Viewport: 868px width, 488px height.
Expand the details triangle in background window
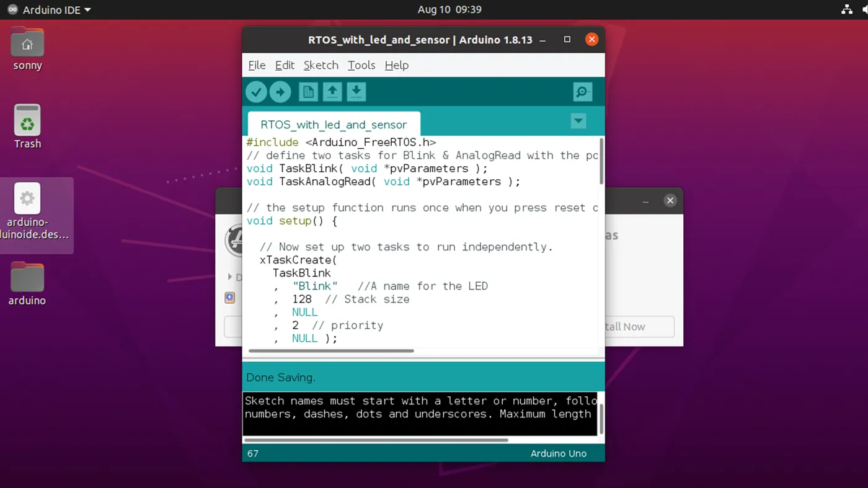point(231,277)
